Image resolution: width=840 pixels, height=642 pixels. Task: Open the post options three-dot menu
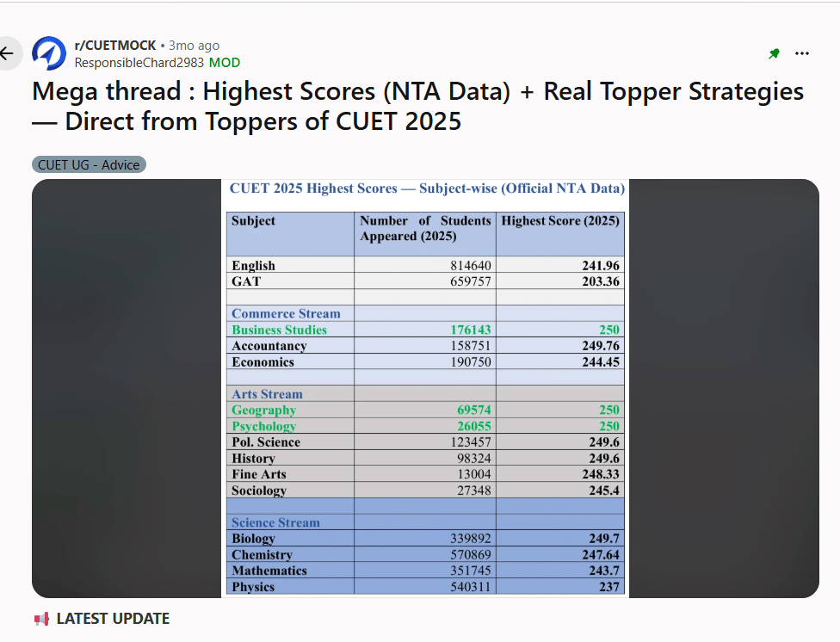point(802,53)
